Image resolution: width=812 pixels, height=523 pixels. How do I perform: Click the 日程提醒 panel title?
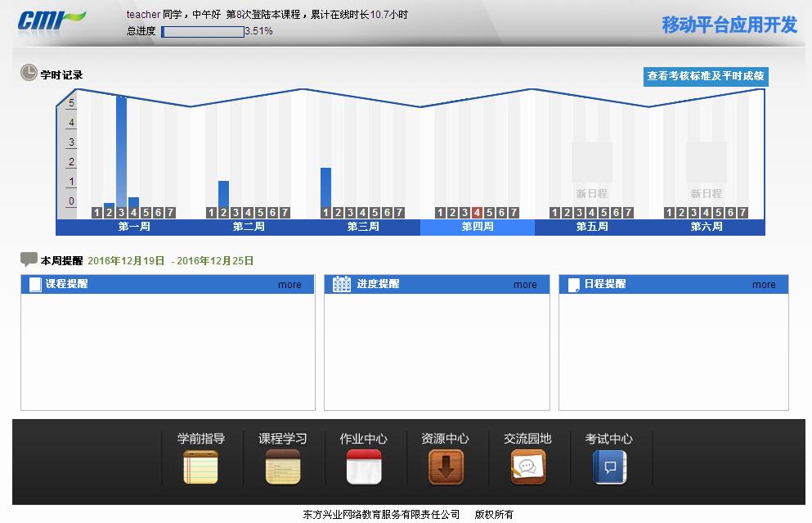tap(605, 284)
